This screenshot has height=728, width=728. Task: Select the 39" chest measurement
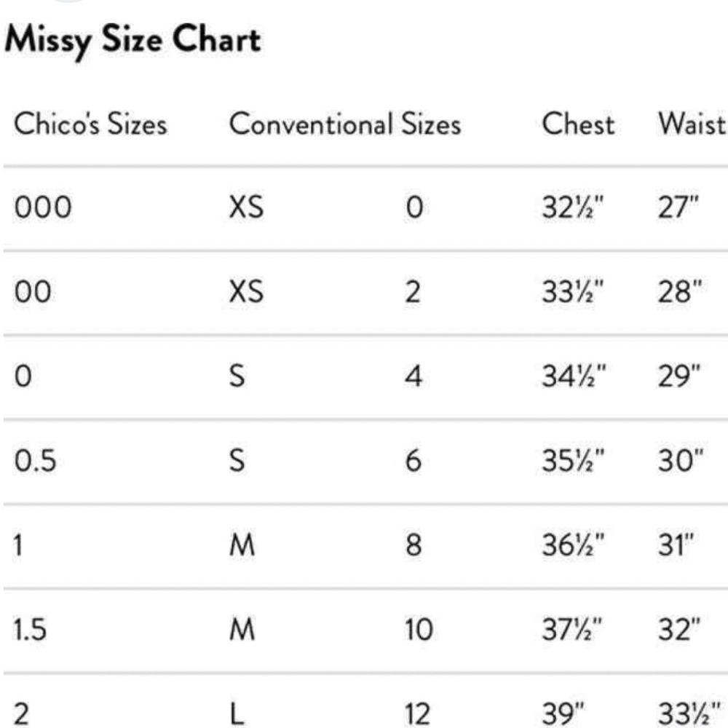tap(563, 713)
